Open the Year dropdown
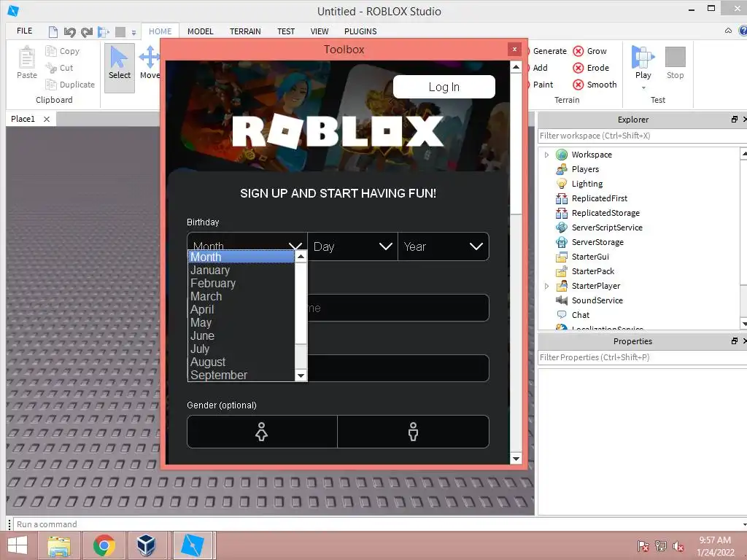The image size is (747, 560). point(443,246)
